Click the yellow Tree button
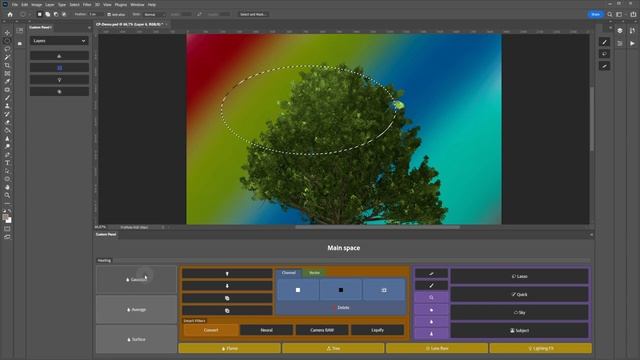Screen dimensions: 640x360 (x=333, y=348)
